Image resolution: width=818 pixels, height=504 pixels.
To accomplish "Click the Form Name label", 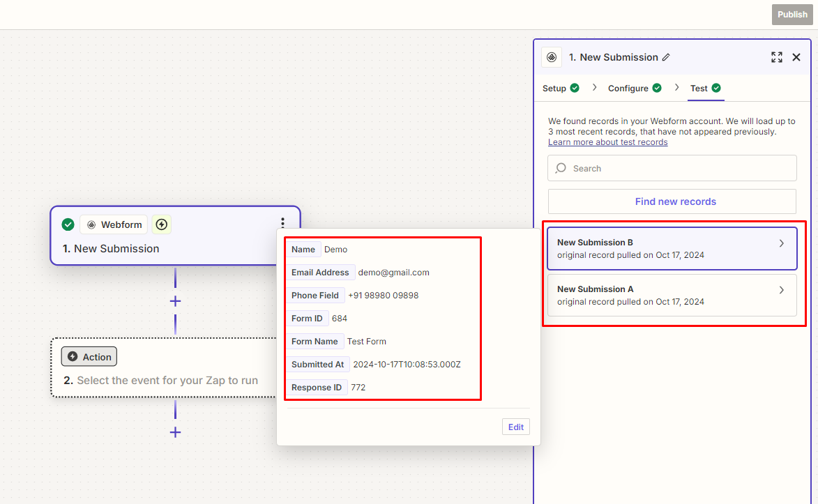I will click(x=315, y=341).
